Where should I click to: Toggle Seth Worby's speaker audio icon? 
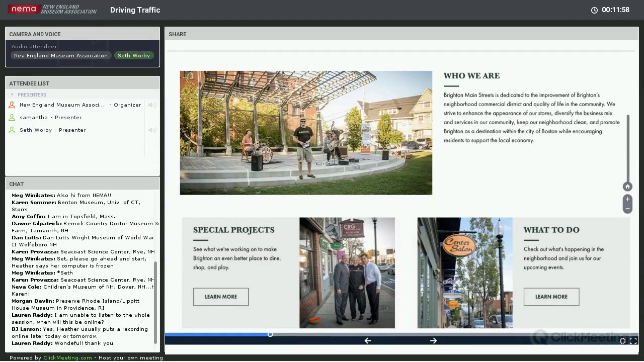(152, 130)
